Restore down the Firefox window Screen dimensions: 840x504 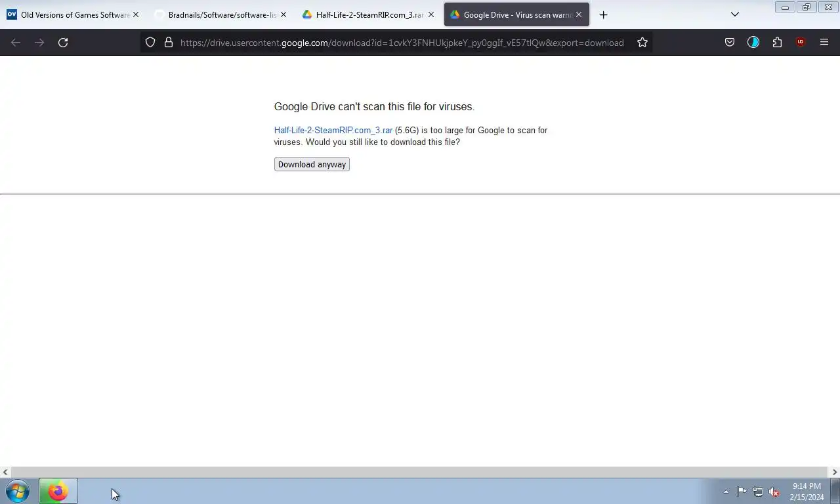point(807,7)
